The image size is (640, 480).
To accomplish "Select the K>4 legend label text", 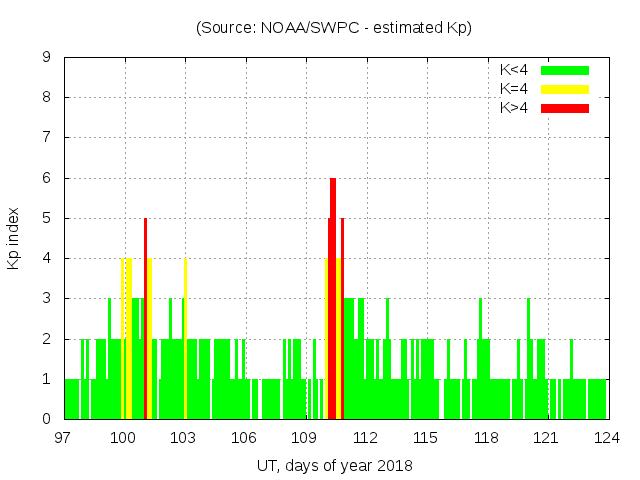I will [514, 108].
